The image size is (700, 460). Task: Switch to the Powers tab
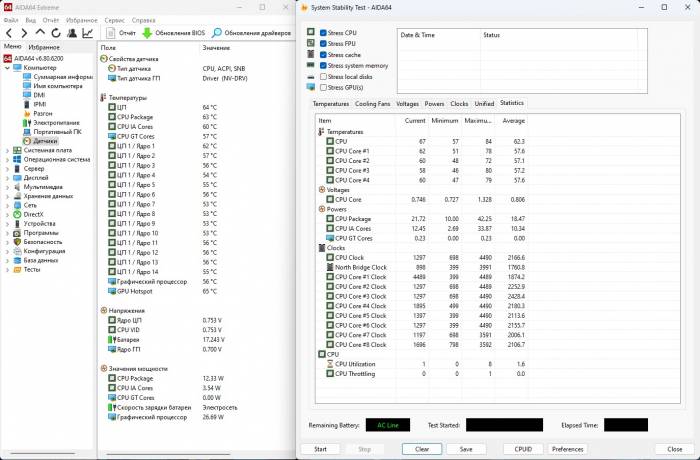point(434,104)
